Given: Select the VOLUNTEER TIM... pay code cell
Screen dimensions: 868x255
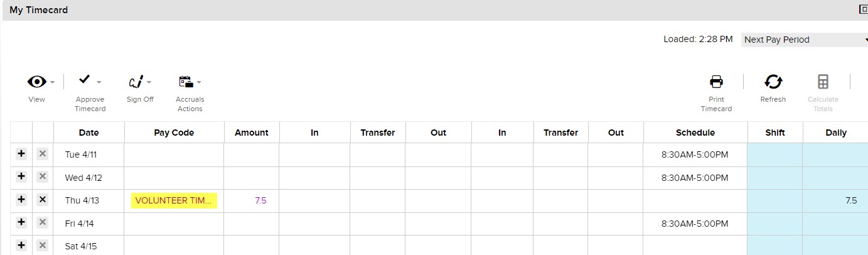Looking at the screenshot, I should pos(174,200).
